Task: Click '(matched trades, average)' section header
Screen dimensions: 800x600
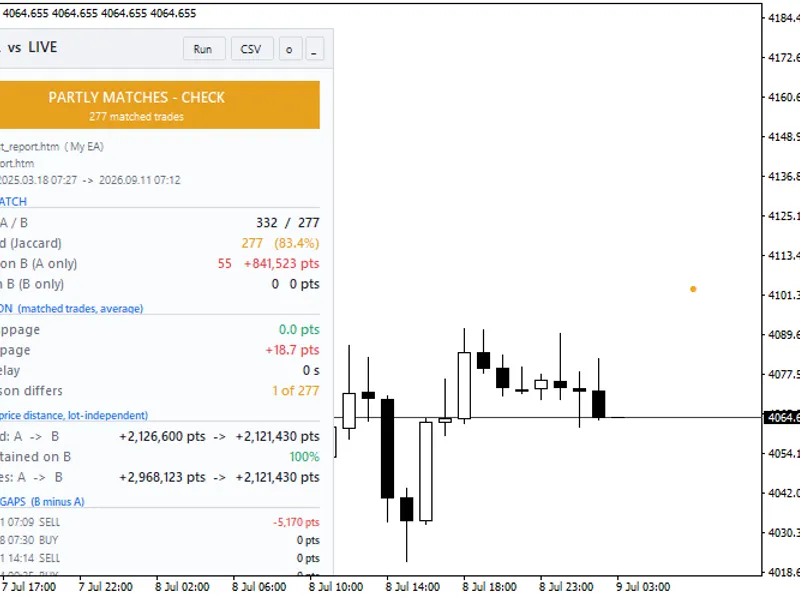Action: pos(81,309)
